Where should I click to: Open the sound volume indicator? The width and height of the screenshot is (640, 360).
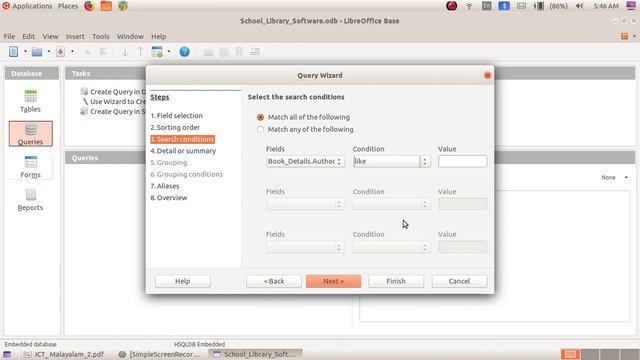pos(579,6)
